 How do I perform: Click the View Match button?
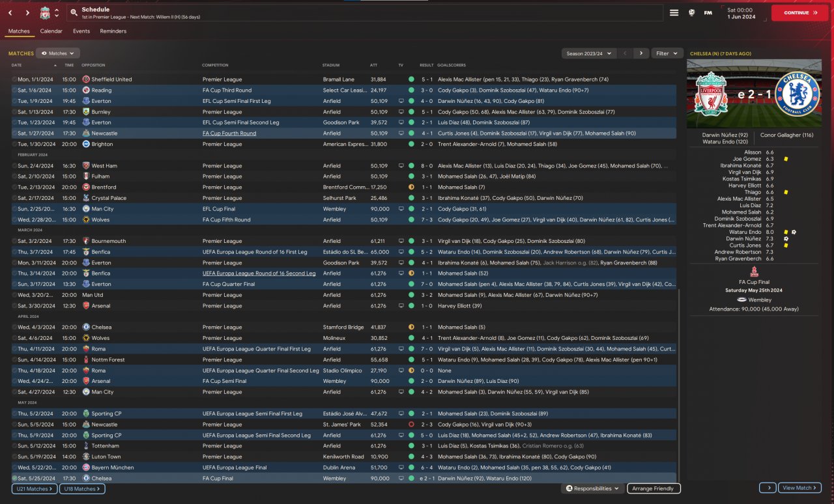coord(799,488)
